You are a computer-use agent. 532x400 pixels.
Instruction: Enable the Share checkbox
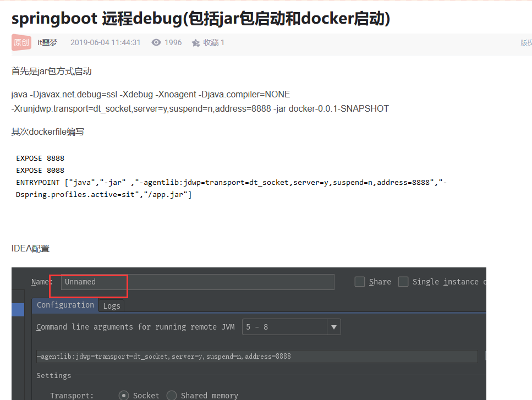pyautogui.click(x=360, y=282)
